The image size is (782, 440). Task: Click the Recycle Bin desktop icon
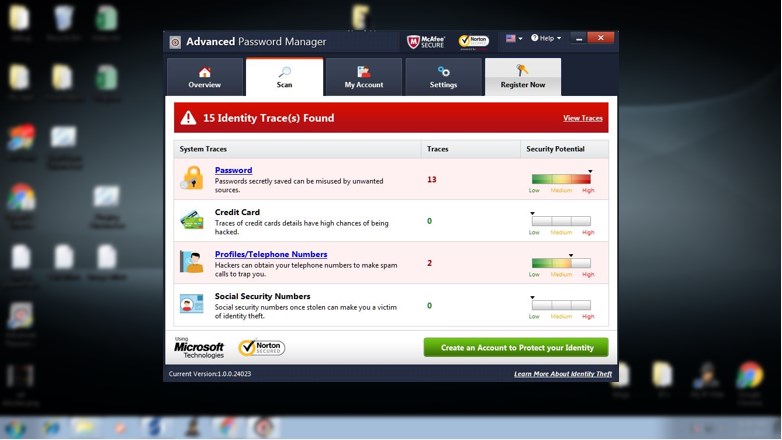click(x=63, y=17)
